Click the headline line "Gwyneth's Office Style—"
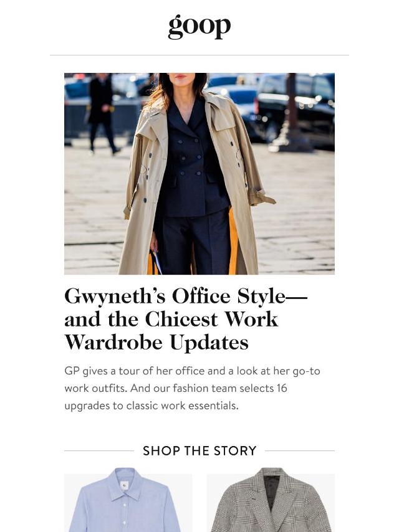The image size is (399, 532). coord(186,296)
